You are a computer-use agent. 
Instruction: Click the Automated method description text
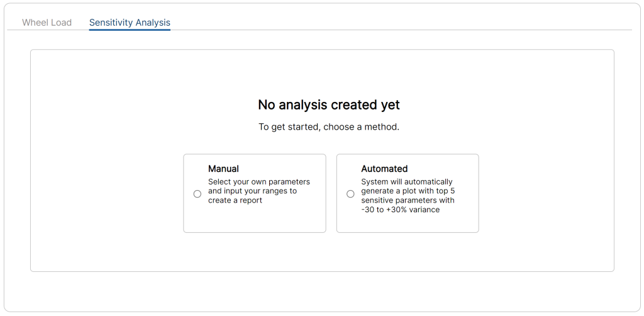point(408,196)
